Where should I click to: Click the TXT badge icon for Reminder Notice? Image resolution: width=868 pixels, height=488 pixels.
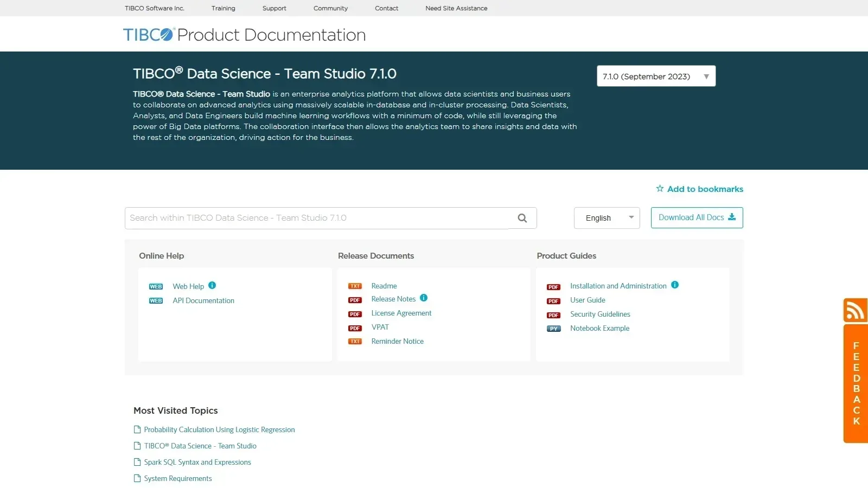coord(355,342)
